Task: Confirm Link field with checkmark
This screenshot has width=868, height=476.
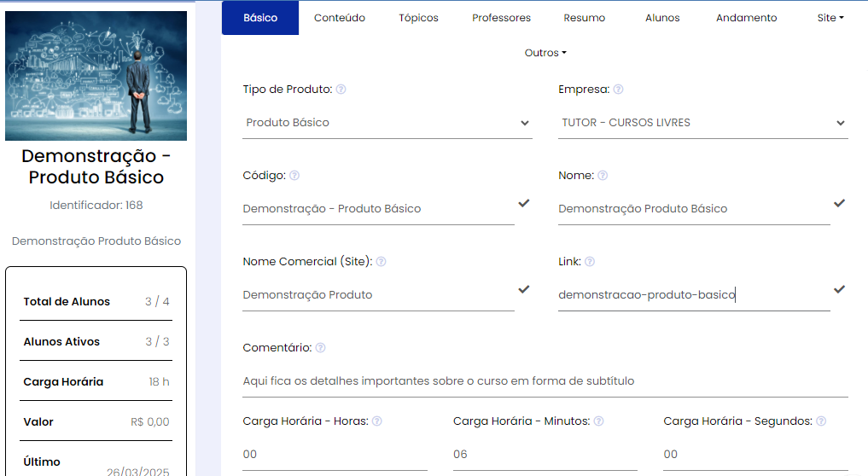Action: click(839, 289)
